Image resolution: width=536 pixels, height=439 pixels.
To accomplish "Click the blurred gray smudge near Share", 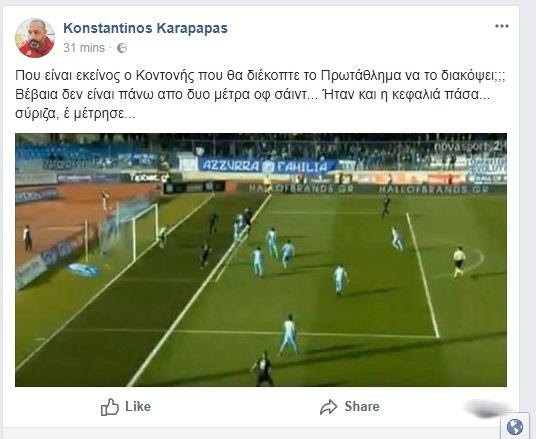I will pos(486,409).
